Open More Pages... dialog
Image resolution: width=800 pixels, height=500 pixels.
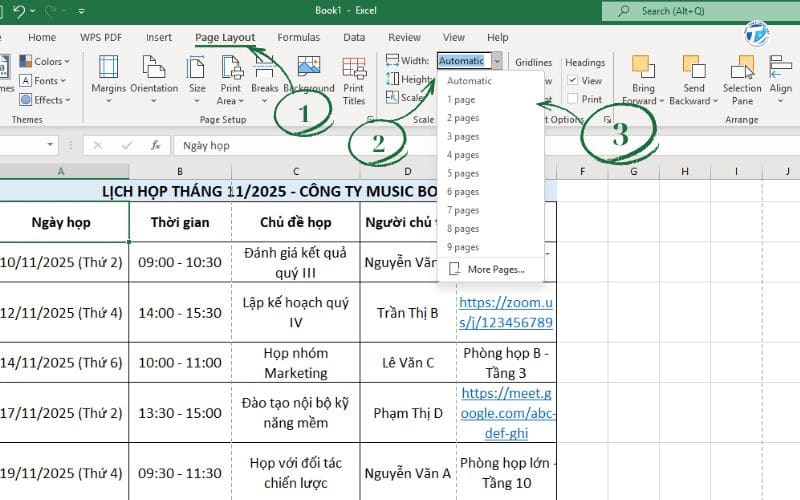point(490,269)
